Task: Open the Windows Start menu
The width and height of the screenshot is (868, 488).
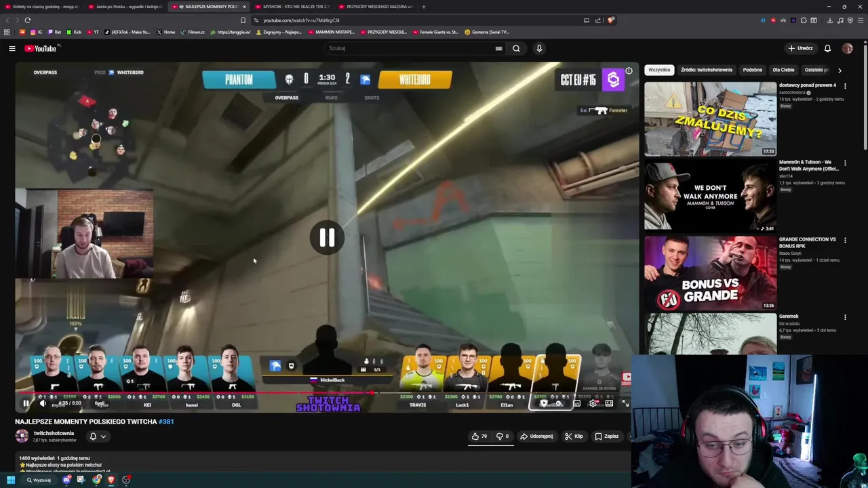Action: click(x=10, y=480)
